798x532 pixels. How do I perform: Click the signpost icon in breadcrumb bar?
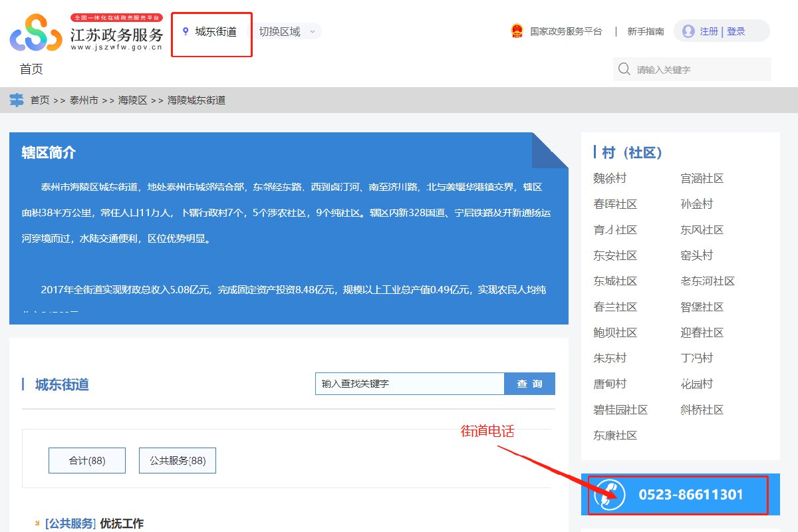pyautogui.click(x=17, y=100)
